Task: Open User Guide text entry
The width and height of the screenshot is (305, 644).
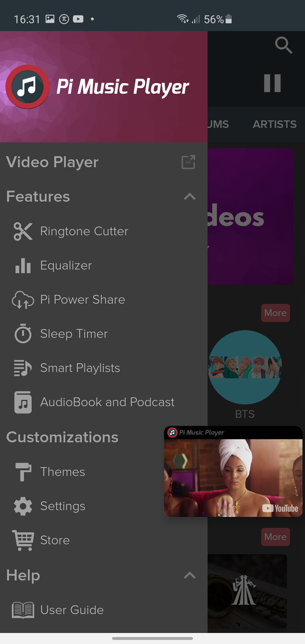Action: (x=72, y=610)
